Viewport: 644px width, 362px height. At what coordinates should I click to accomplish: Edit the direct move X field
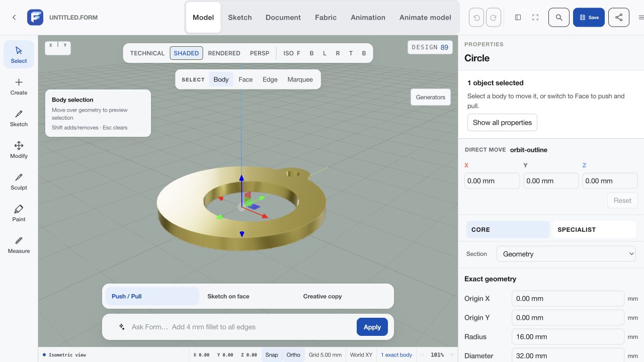492,181
